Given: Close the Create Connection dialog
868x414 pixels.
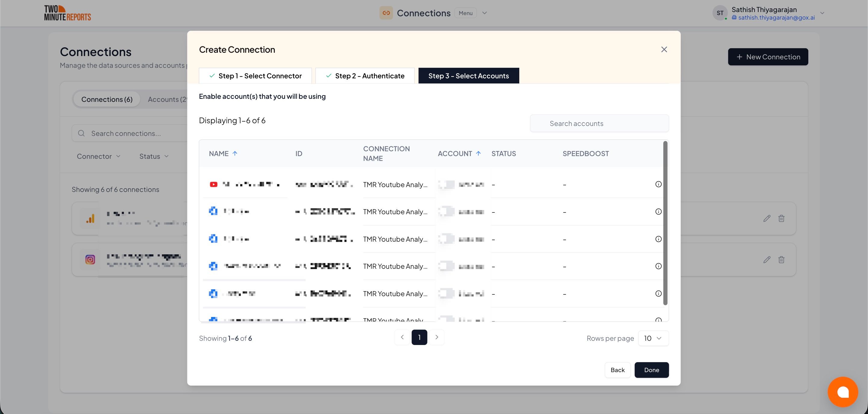Looking at the screenshot, I should tap(664, 49).
